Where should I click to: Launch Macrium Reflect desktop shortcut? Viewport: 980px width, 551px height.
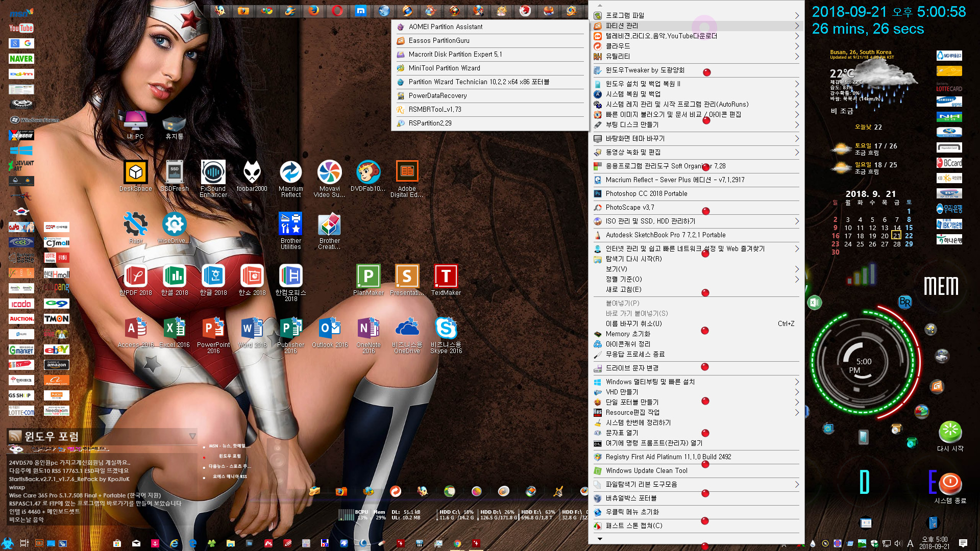tap(291, 179)
